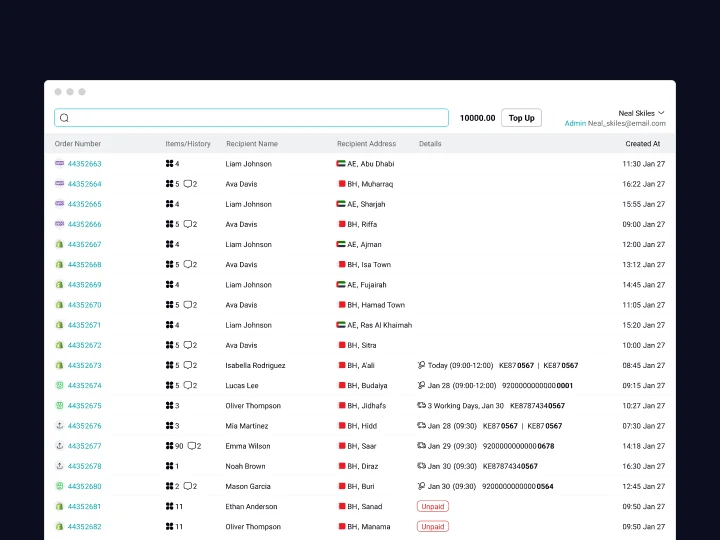This screenshot has height=540, width=720.
Task: Click email Neal_skiles@email.com
Action: (x=626, y=124)
